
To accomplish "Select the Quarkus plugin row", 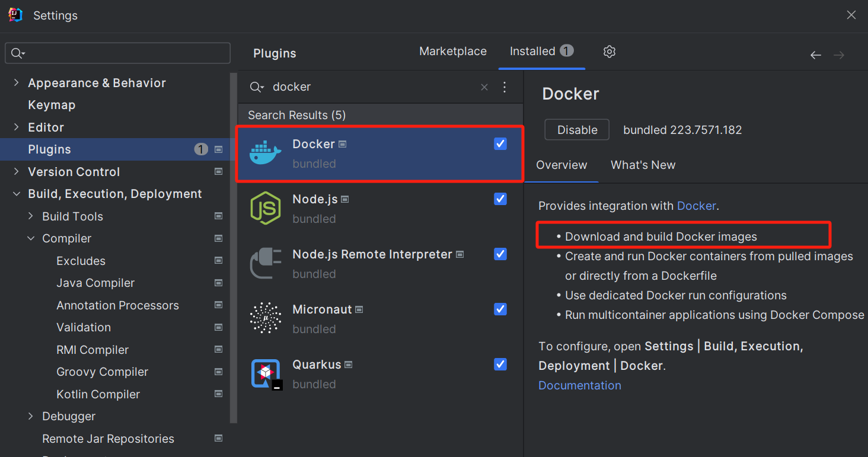I will click(x=381, y=374).
